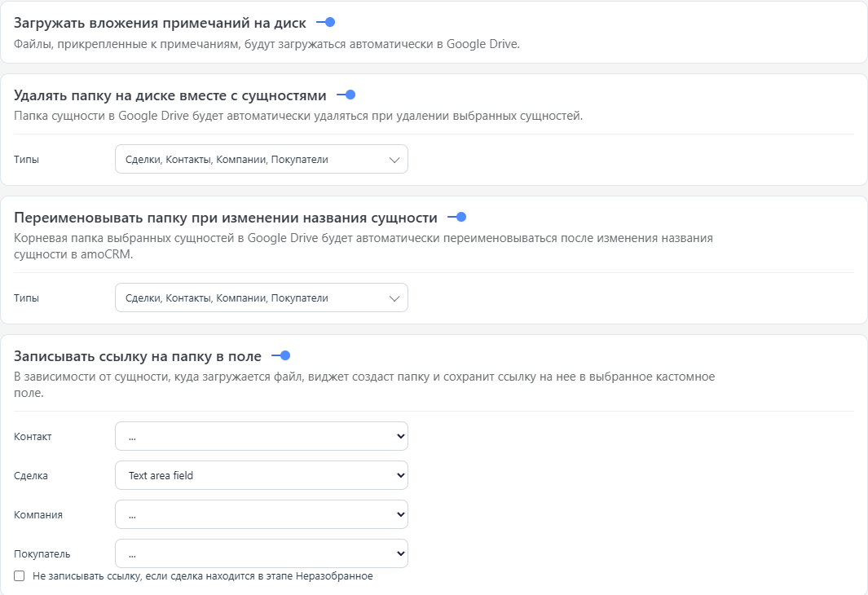Disable loading note attachments to disk
The height and width of the screenshot is (595, 868).
[x=328, y=22]
